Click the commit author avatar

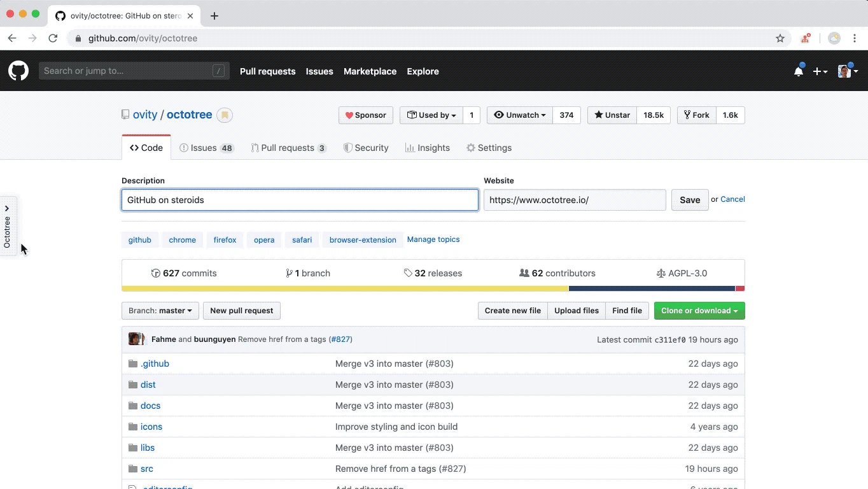pyautogui.click(x=136, y=339)
